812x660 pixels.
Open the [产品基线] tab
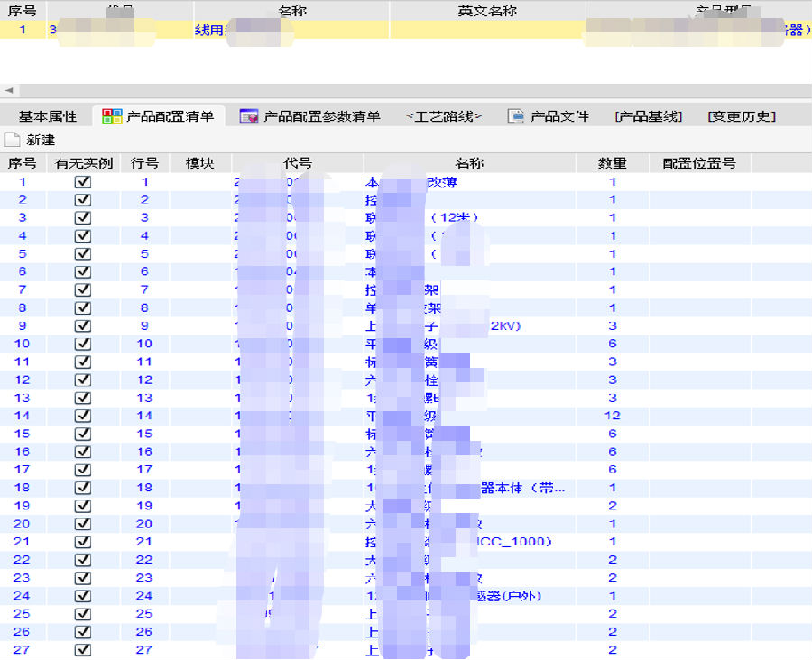[x=648, y=116]
